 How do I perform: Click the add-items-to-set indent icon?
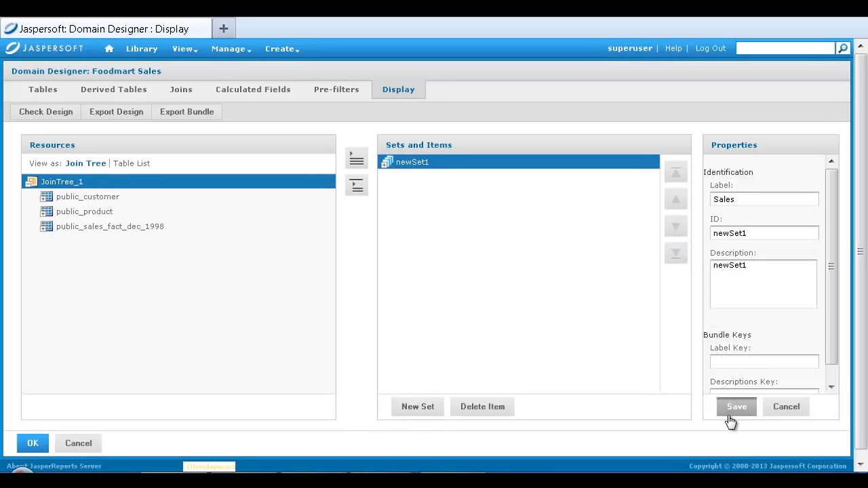(357, 186)
